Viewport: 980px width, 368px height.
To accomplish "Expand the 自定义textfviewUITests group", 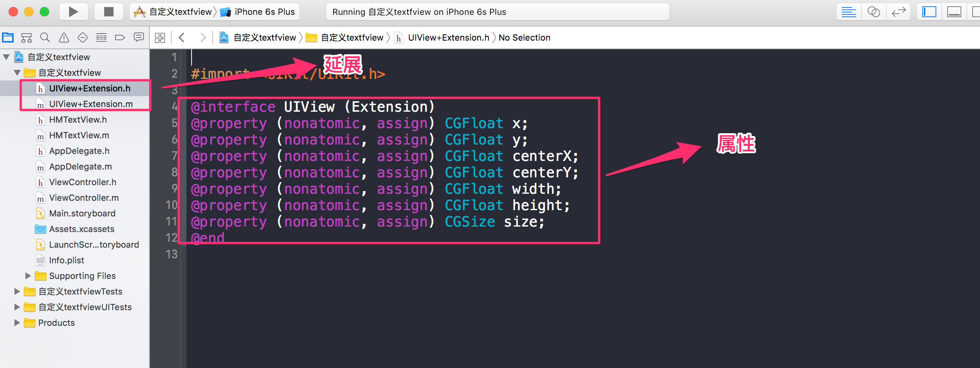I will click(17, 307).
